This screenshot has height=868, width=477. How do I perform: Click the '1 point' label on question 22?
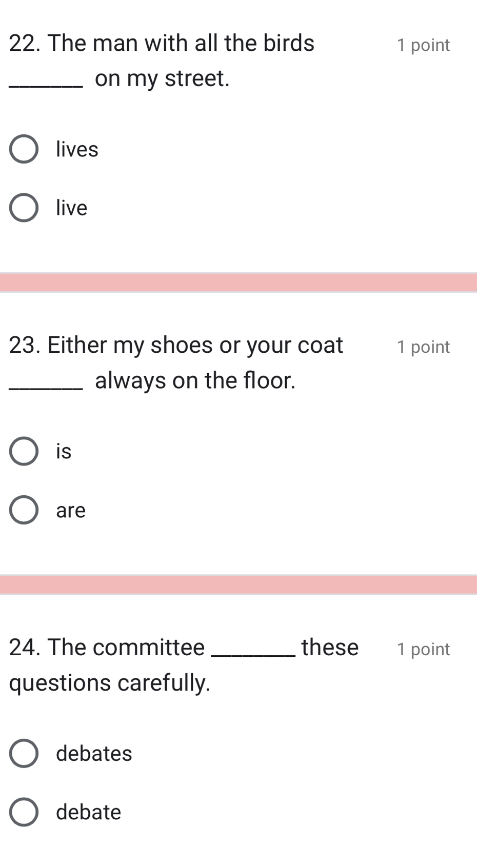[x=423, y=45]
